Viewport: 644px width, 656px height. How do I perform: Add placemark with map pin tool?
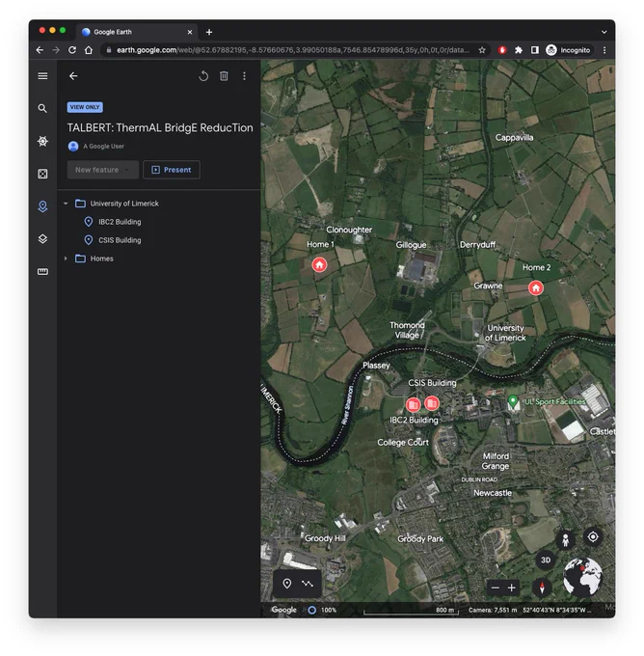point(287,584)
